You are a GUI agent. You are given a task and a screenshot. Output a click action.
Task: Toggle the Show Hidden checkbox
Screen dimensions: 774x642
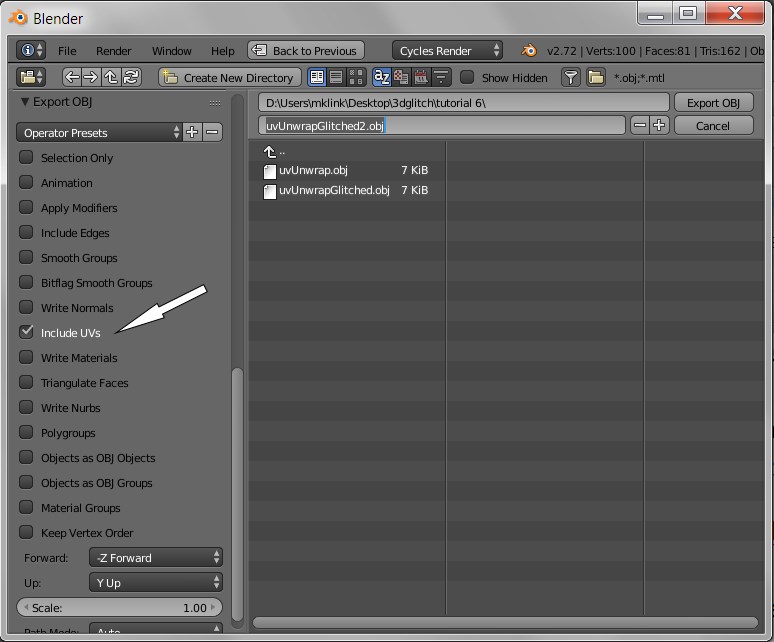[467, 77]
